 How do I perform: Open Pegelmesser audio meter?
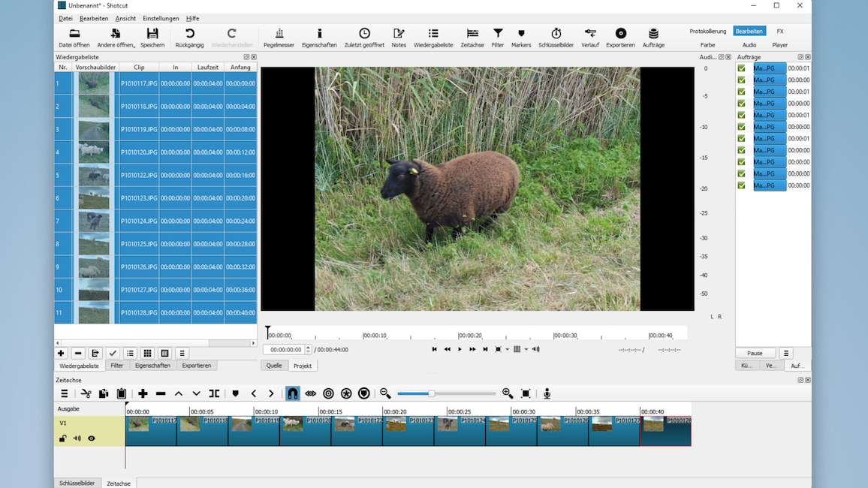tap(279, 38)
